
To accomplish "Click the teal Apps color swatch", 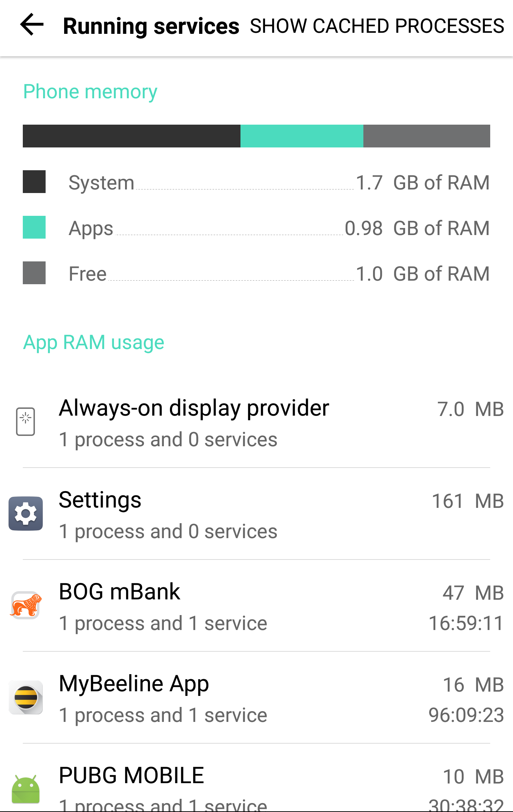I will pyautogui.click(x=34, y=227).
